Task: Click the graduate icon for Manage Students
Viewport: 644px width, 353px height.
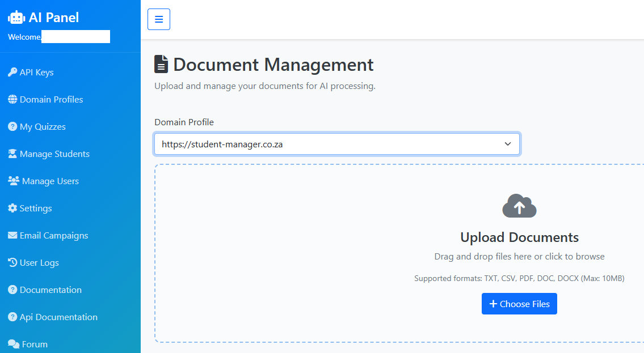Action: tap(12, 154)
